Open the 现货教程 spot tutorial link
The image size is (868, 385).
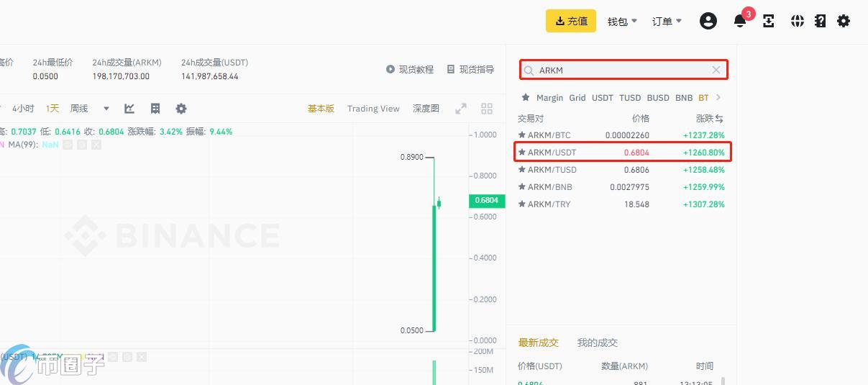tap(410, 70)
